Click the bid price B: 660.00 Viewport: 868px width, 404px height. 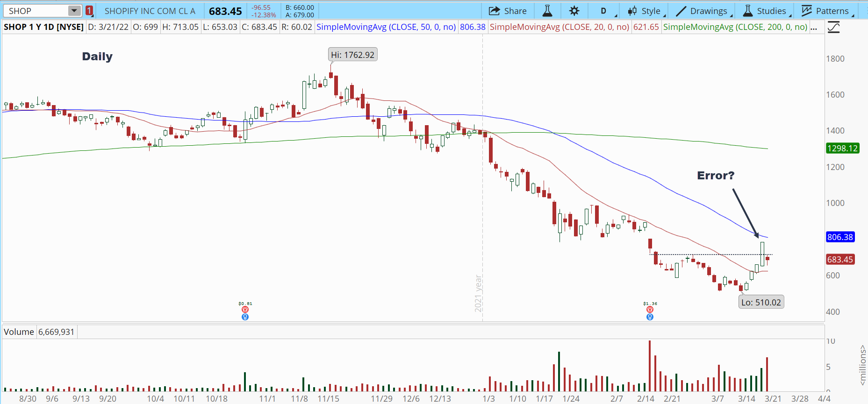tap(300, 7)
